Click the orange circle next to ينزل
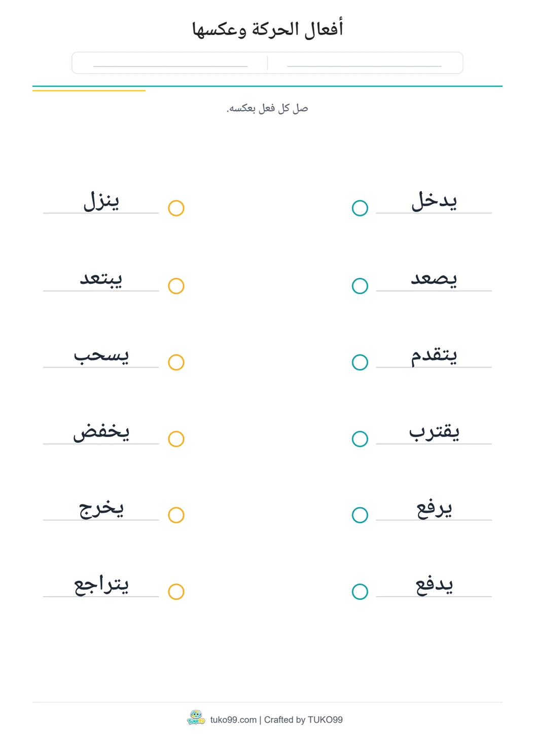The image size is (535, 756). pos(176,208)
